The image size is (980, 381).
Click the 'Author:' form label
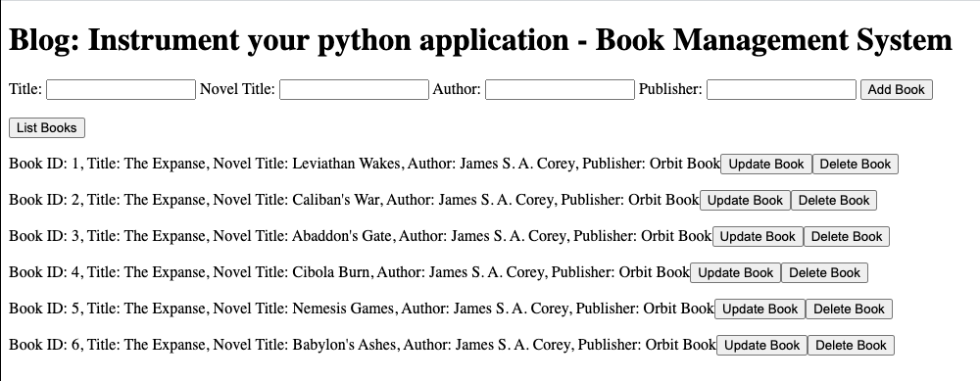[x=457, y=89]
